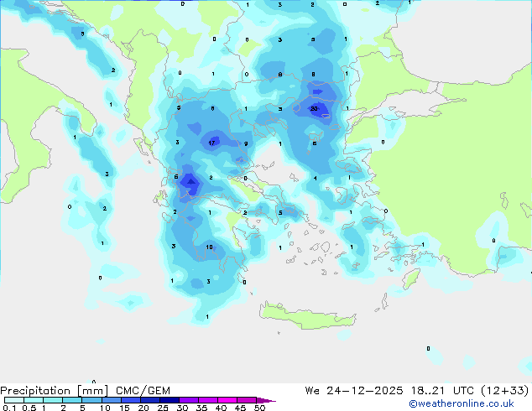The image size is (532, 411).
Task: Select the 'Precipitation [mm]' title text
Action: coord(55,391)
